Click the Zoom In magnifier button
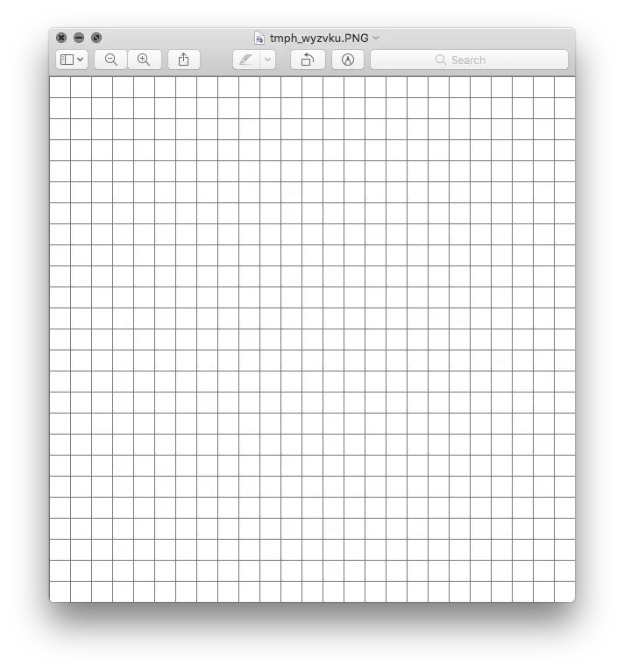 (x=144, y=60)
